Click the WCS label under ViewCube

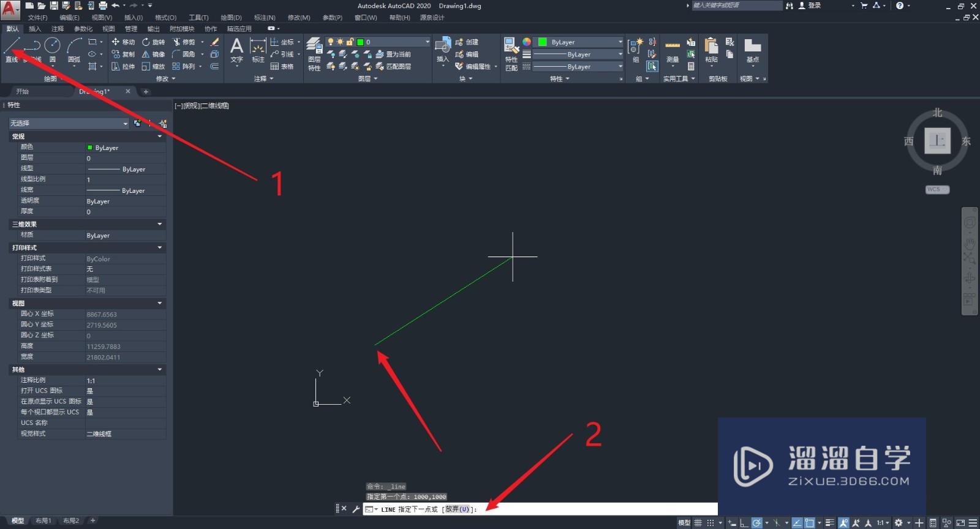coord(937,189)
